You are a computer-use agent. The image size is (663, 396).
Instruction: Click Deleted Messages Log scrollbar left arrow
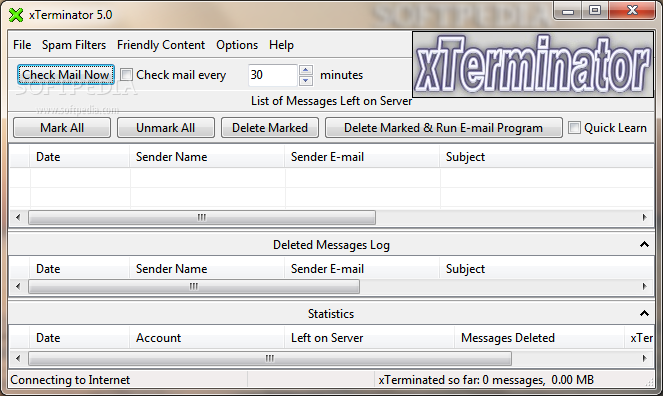[18, 287]
